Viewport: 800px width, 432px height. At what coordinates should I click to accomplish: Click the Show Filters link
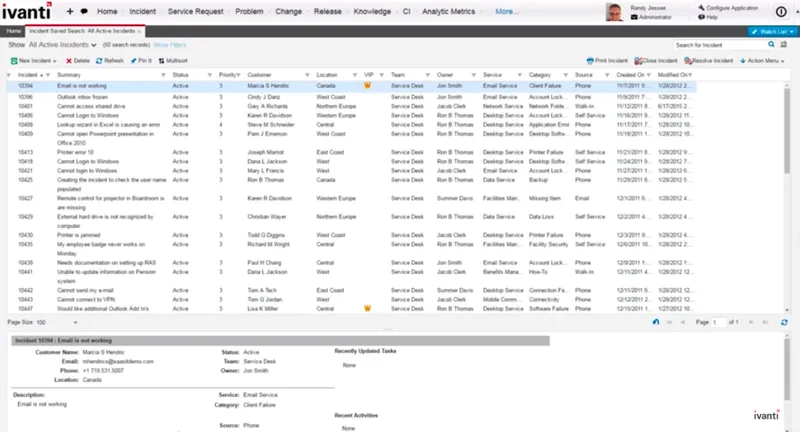point(169,45)
